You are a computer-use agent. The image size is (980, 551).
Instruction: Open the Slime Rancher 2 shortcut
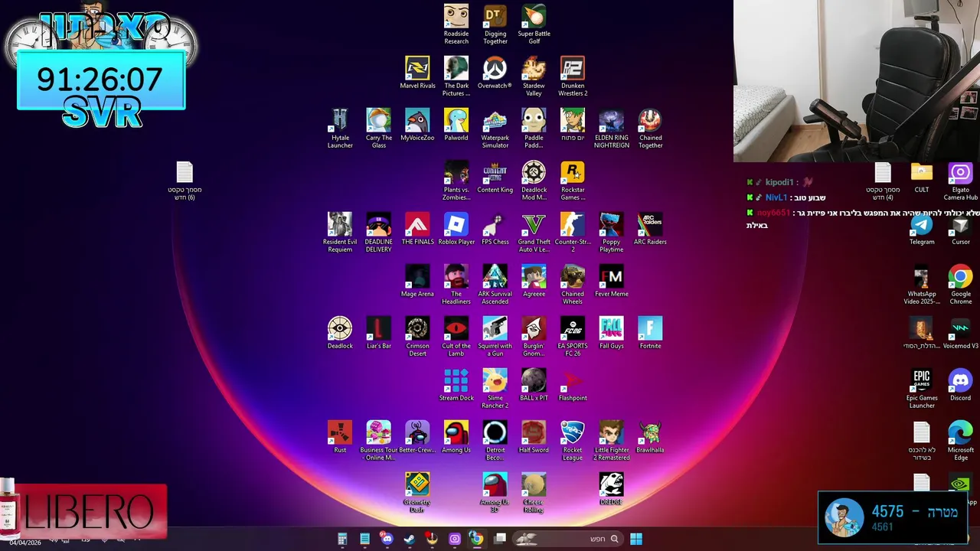point(495,389)
